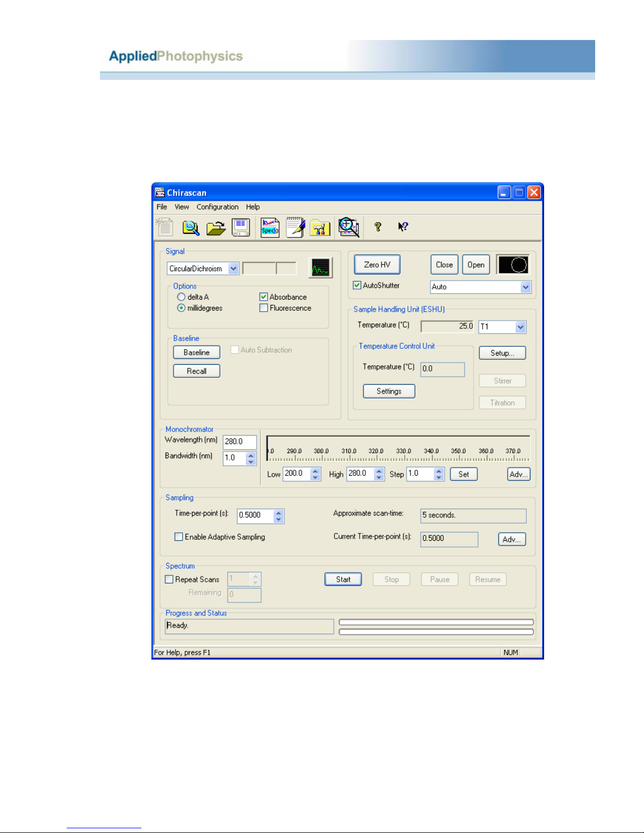Click the 'Ready.' status text
Screen dimensions: 644x833
[x=178, y=625]
